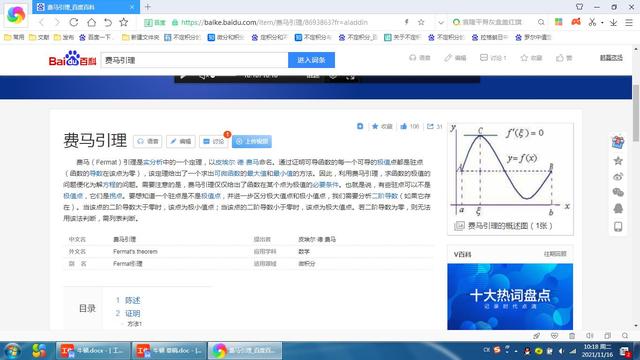This screenshot has height=360, width=640.
Task: Click the lightning speed-mode icon in address bar
Action: pyautogui.click(x=407, y=22)
